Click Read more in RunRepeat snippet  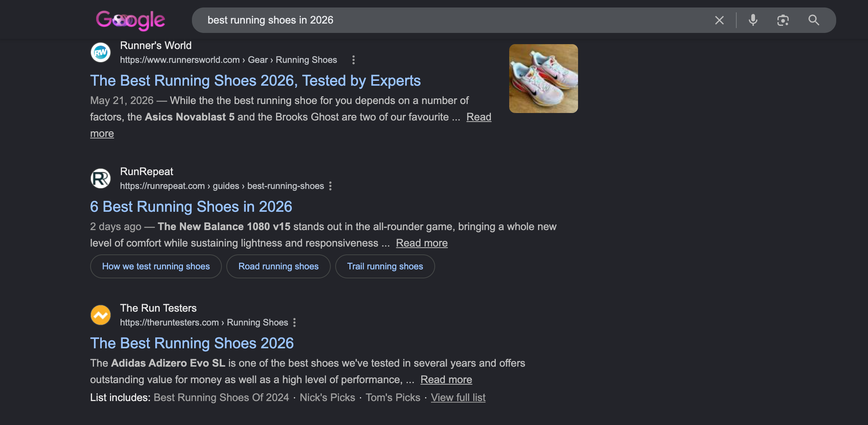click(422, 243)
